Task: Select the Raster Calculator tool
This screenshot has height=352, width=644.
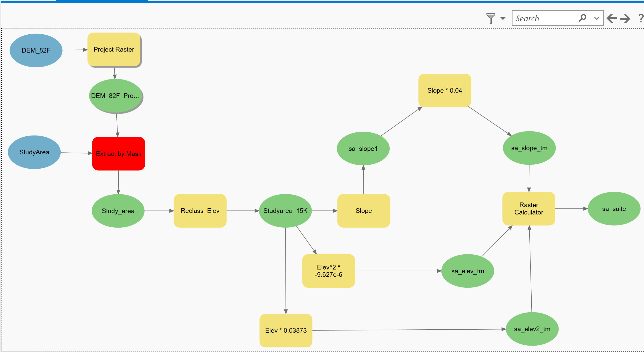Action: [528, 209]
